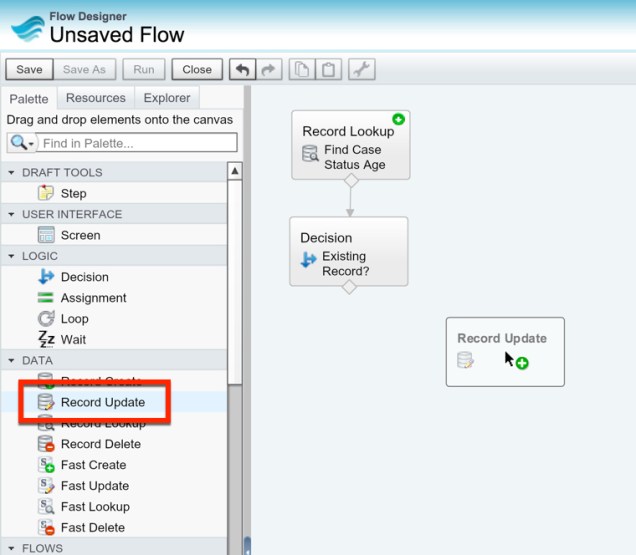Collapse the LOGIC section
The height and width of the screenshot is (555, 636).
coord(11,256)
